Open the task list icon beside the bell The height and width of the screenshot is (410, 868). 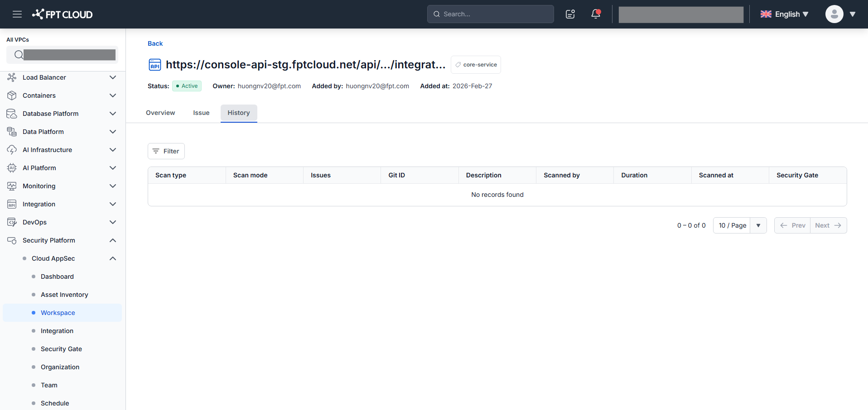tap(570, 14)
